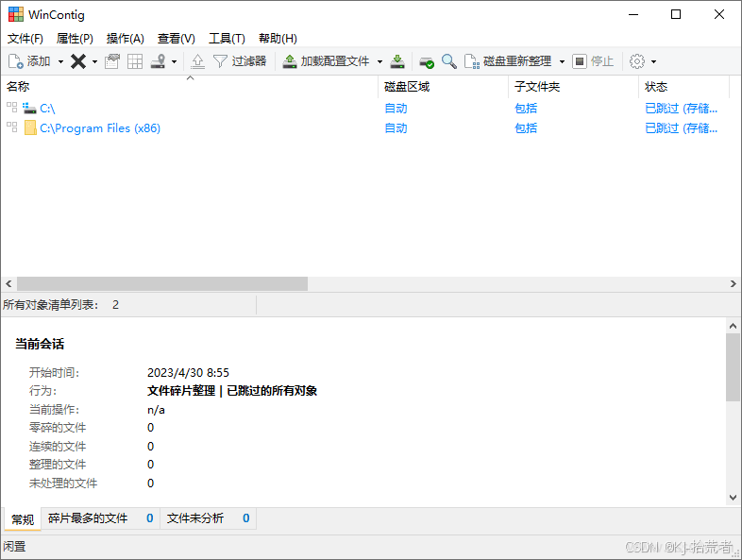Click the magnifying glass analyze icon

pos(449,61)
